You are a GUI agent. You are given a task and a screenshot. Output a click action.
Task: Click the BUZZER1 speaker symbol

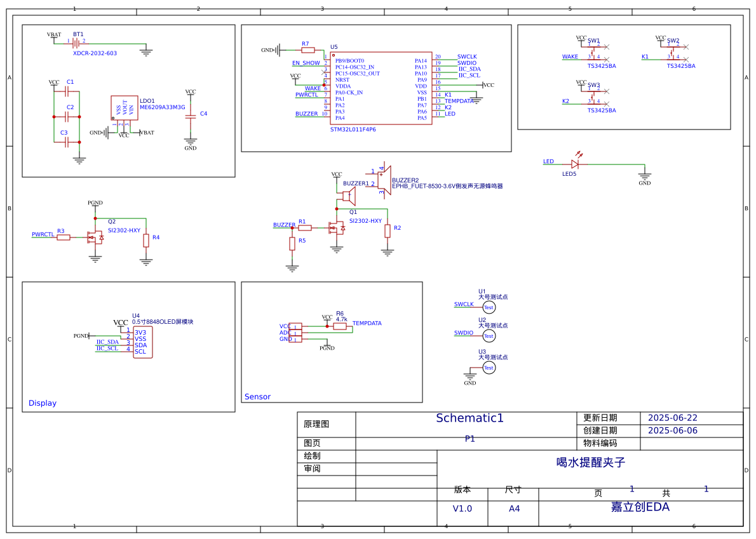pyautogui.click(x=349, y=196)
